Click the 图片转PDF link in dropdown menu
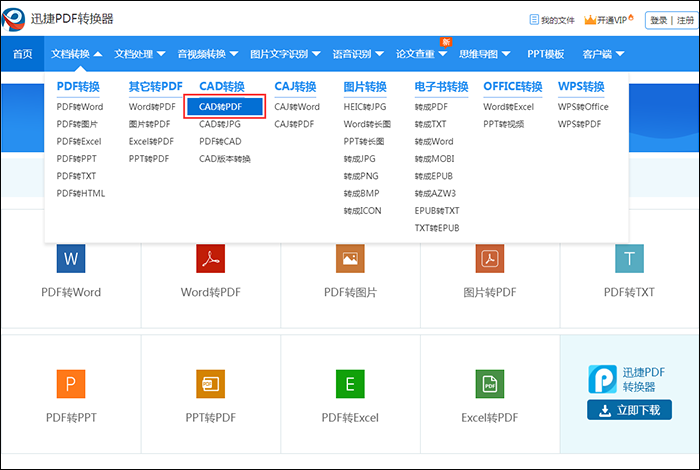 pos(150,124)
